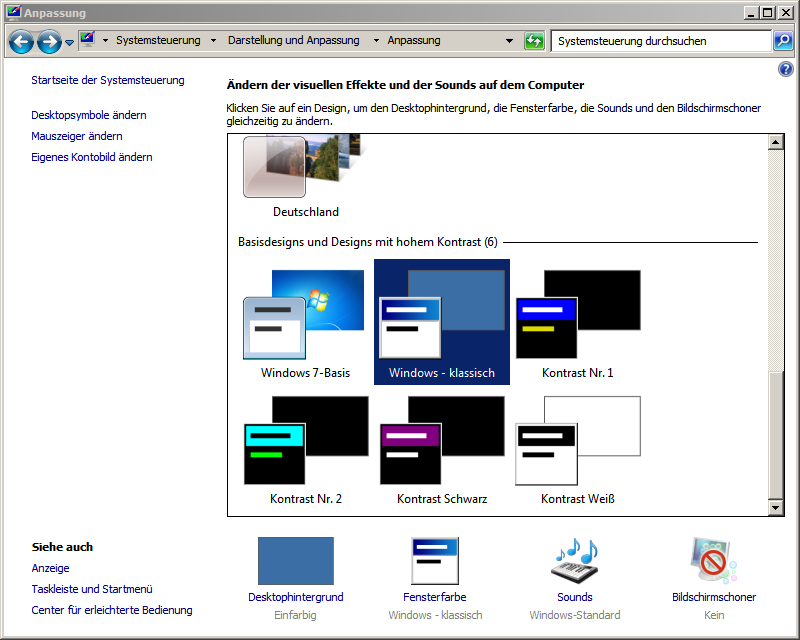Maximize the Anpassung window
The image size is (800, 640).
[767, 13]
